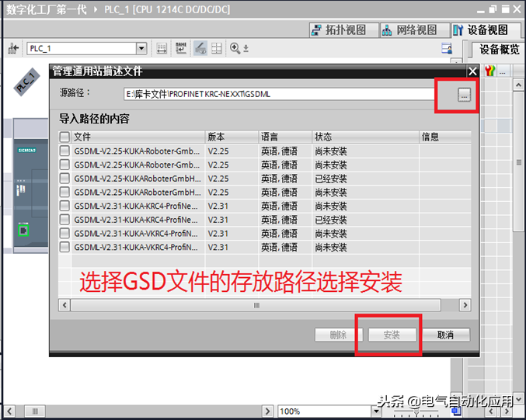
Task: Click the icon at the toolbar's right end
Action: pos(447,49)
